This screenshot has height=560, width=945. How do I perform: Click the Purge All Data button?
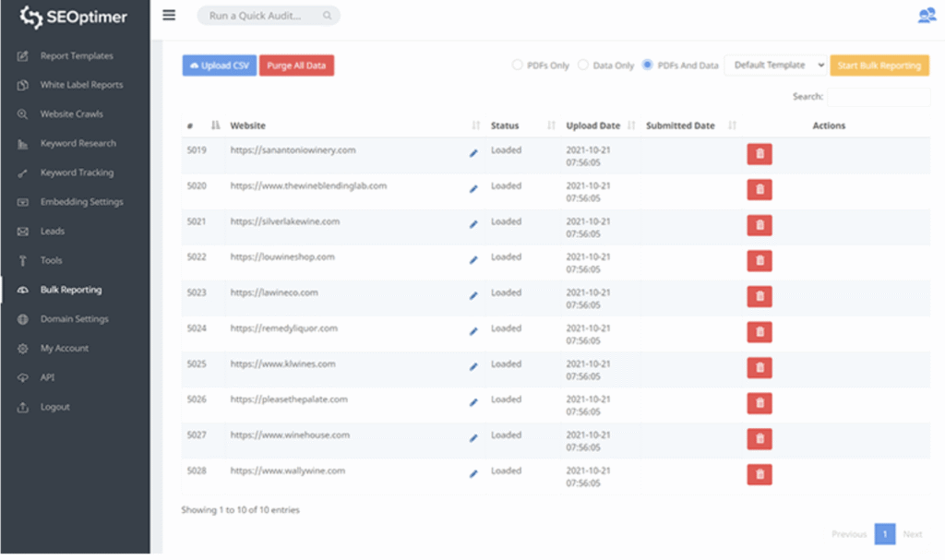coord(296,66)
